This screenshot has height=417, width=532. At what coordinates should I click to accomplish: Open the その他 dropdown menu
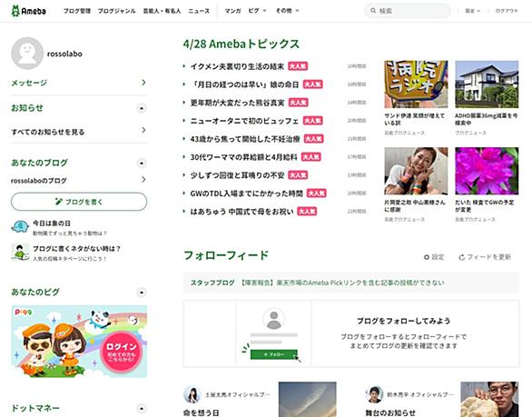(x=287, y=11)
